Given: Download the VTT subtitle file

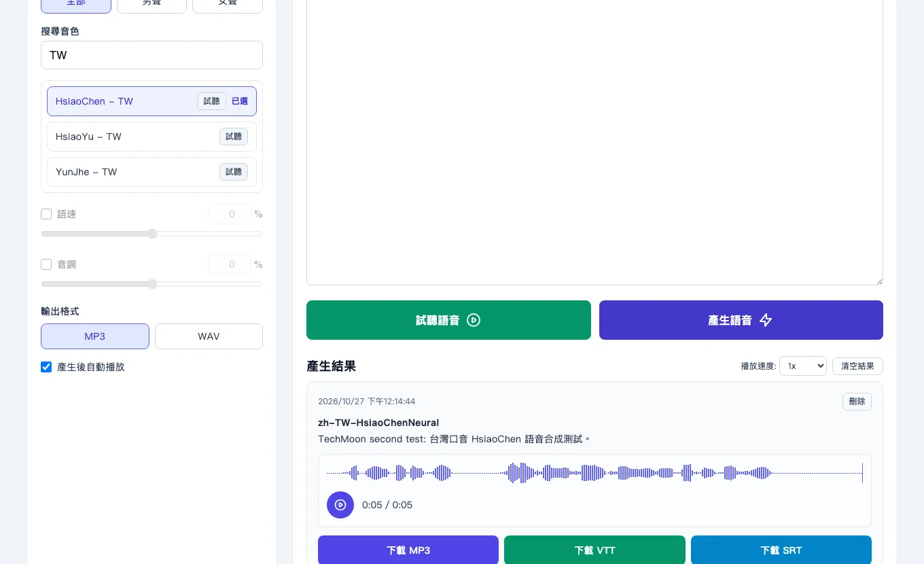Looking at the screenshot, I should click(x=594, y=550).
